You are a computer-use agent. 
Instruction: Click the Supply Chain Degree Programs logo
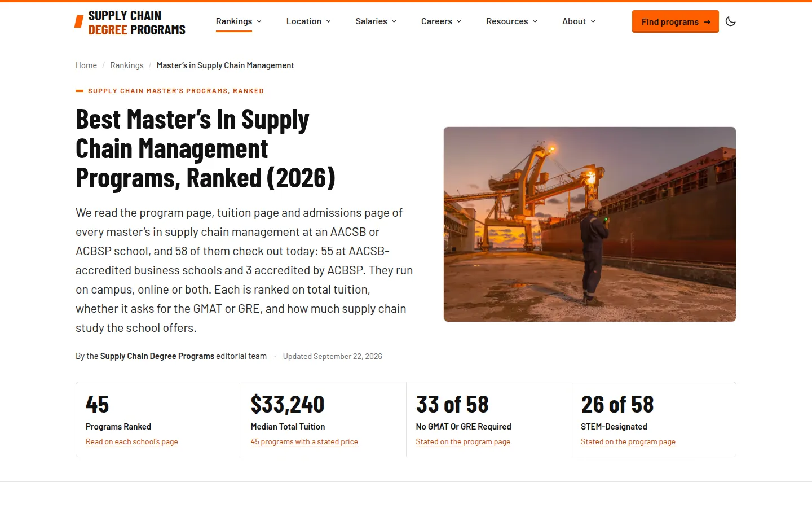point(130,23)
